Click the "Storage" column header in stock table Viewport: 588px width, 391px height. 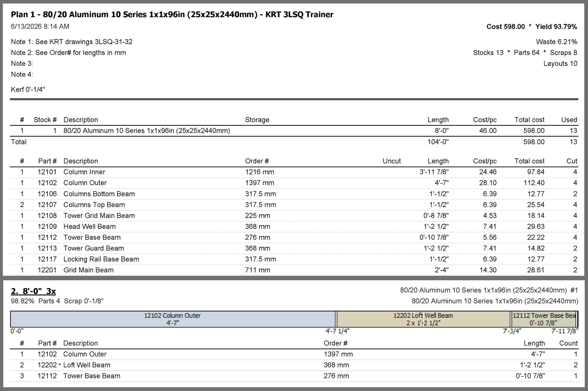click(x=257, y=120)
